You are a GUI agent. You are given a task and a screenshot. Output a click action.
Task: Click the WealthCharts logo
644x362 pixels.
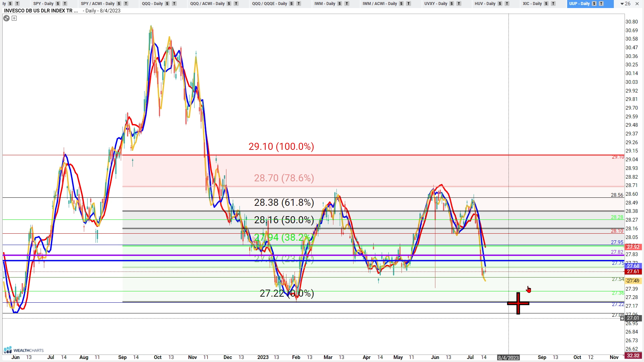click(23, 350)
